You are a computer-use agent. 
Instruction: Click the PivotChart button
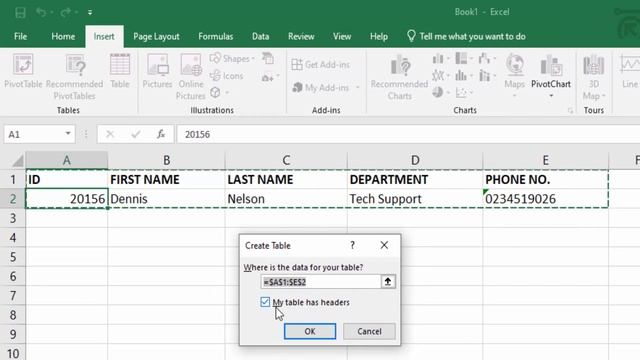[551, 76]
